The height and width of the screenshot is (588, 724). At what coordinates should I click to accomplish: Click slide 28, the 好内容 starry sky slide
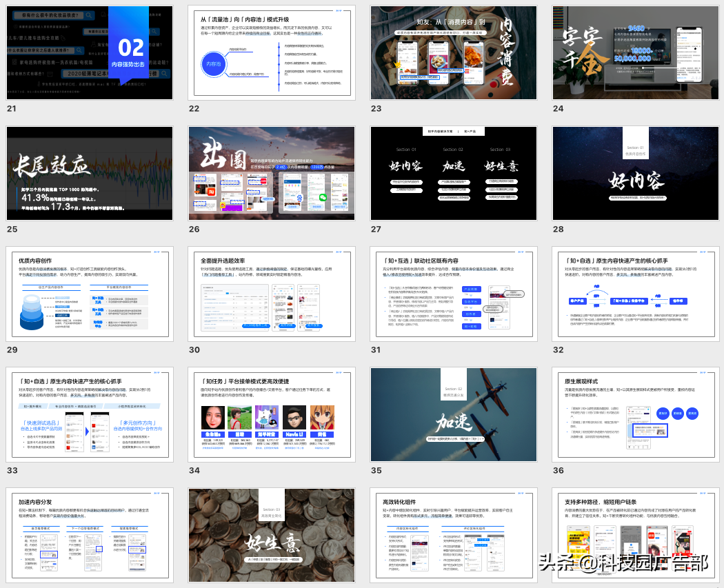tap(635, 173)
